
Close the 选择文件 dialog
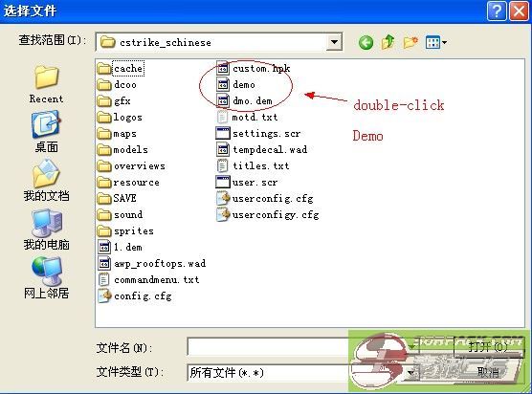[520, 11]
